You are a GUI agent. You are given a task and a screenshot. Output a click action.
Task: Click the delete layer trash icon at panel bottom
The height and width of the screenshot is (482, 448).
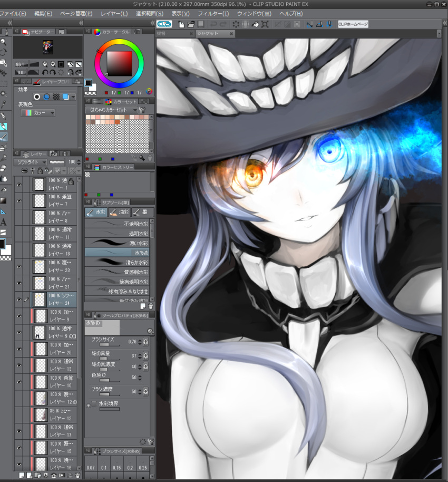pyautogui.click(x=77, y=475)
